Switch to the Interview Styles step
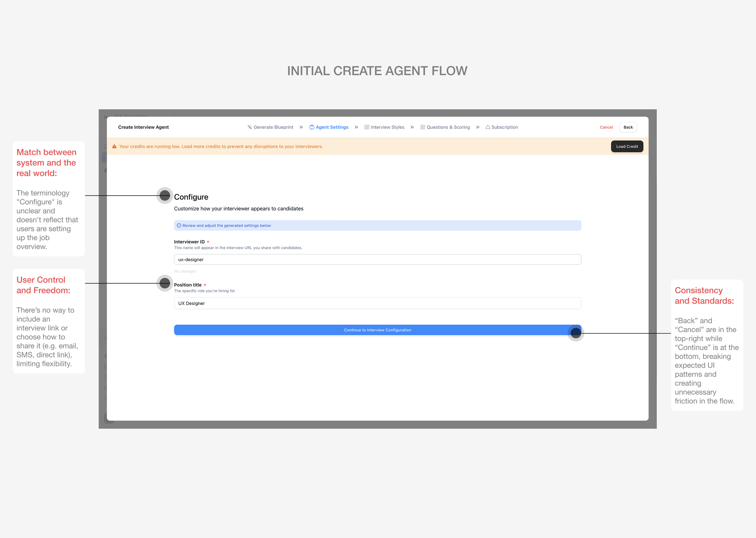 pos(387,127)
